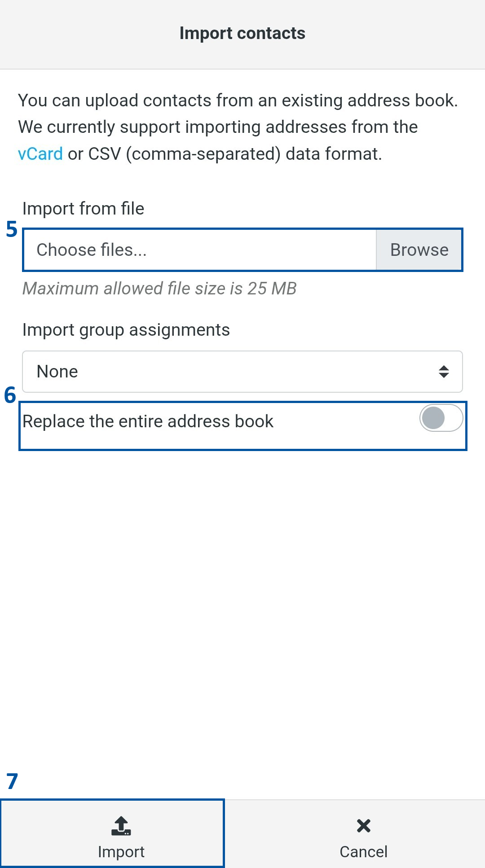Click the 'Import from file' label
This screenshot has height=868, width=485.
(83, 209)
